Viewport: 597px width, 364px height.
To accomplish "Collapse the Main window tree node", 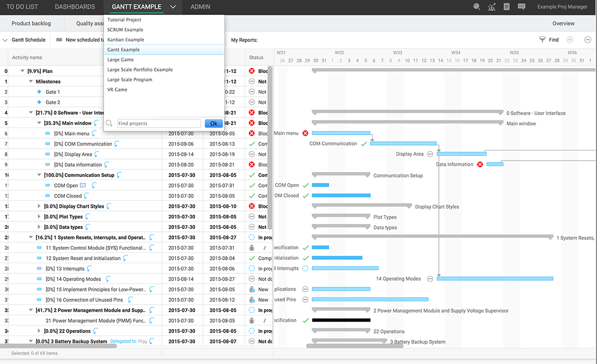I will pos(39,123).
